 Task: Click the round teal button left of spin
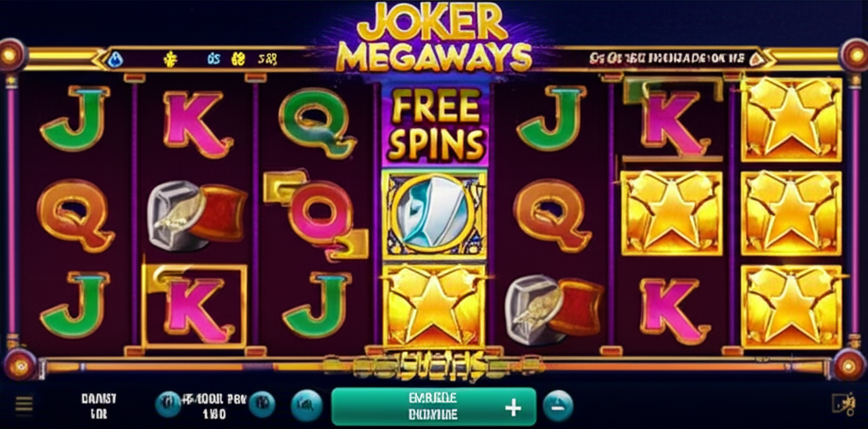(307, 405)
